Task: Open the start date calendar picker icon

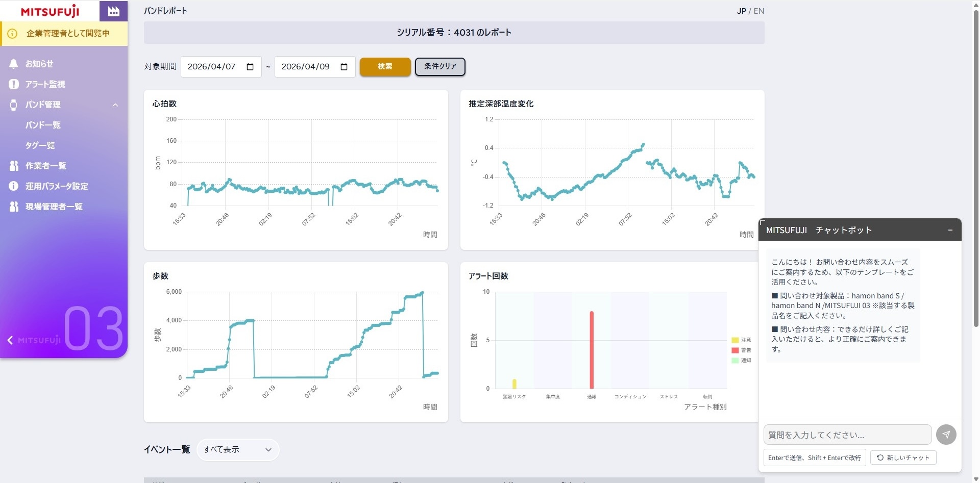Action: 250,67
